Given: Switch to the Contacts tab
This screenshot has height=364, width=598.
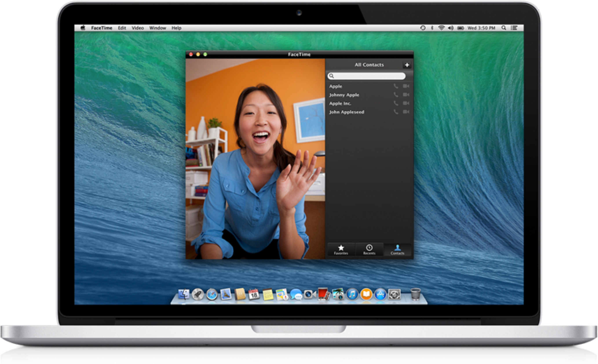Looking at the screenshot, I should pyautogui.click(x=397, y=250).
